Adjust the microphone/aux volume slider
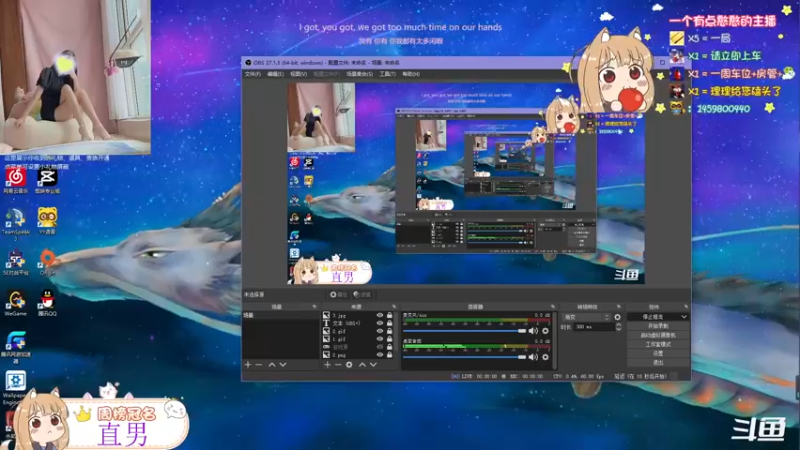Viewport: 800px width, 450px height. pos(464,331)
